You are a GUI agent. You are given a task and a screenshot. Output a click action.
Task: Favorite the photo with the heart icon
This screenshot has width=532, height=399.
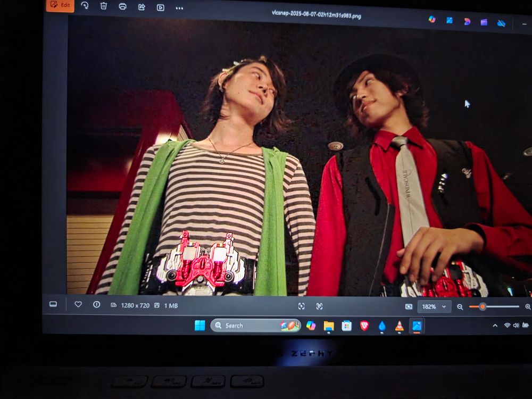click(x=78, y=304)
